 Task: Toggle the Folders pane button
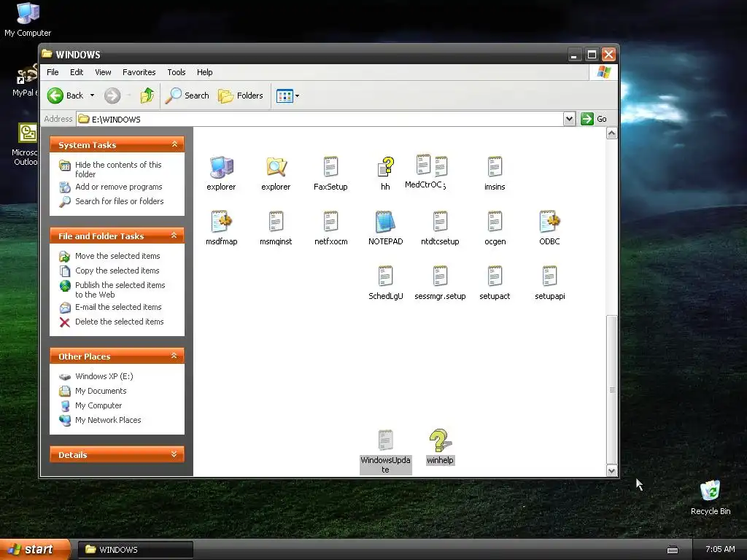(241, 96)
